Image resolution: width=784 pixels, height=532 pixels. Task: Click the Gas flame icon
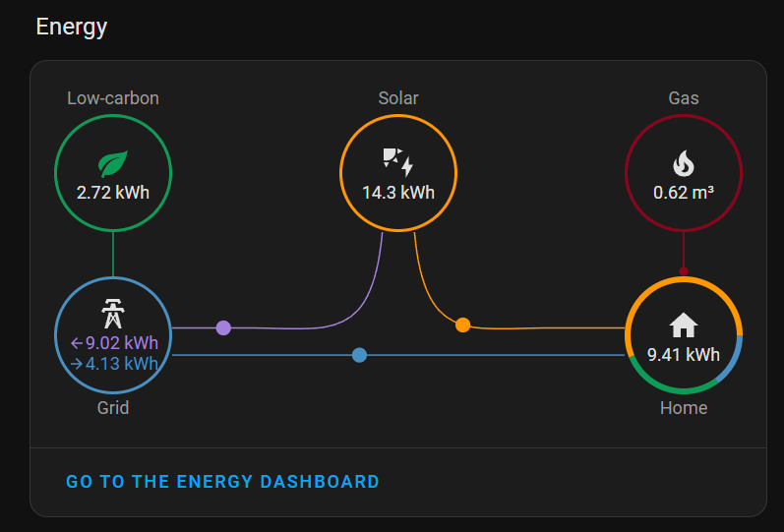click(x=683, y=163)
